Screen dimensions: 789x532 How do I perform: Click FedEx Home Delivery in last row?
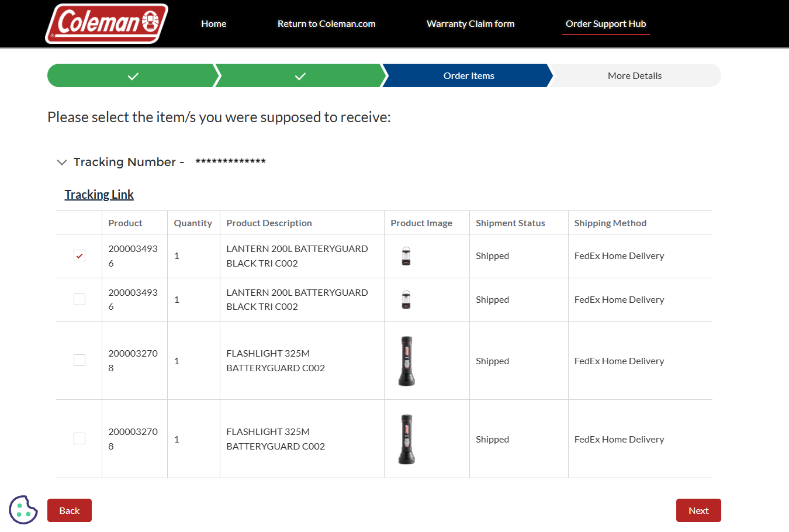pos(619,439)
